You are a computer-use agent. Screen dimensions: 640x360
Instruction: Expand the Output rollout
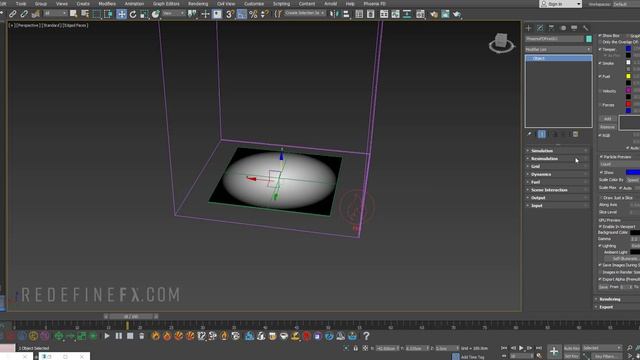click(x=558, y=198)
